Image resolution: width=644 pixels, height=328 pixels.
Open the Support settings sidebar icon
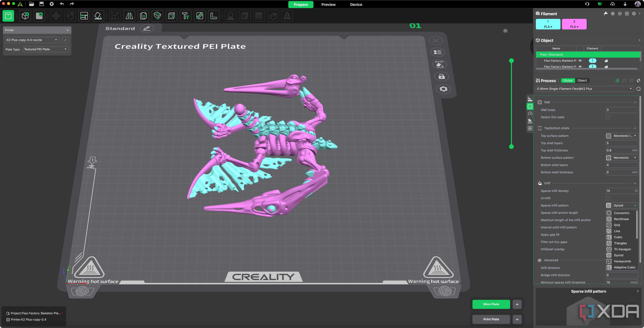point(530,121)
